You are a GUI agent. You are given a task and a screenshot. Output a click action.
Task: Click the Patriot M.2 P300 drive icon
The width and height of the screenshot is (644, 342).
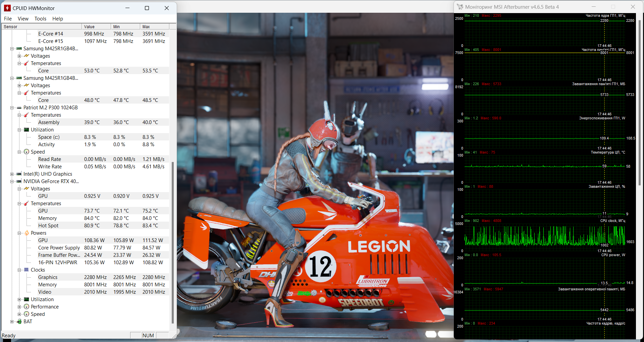coord(19,108)
